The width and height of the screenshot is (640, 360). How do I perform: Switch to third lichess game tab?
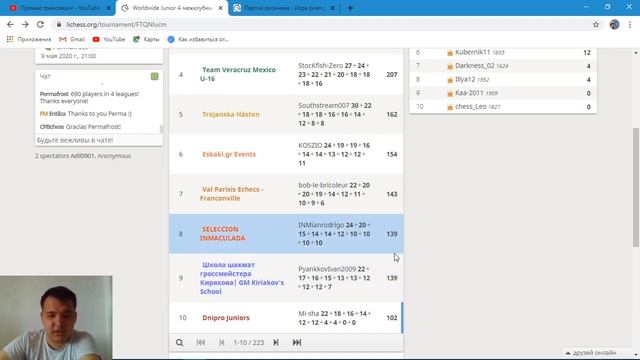[x=284, y=8]
